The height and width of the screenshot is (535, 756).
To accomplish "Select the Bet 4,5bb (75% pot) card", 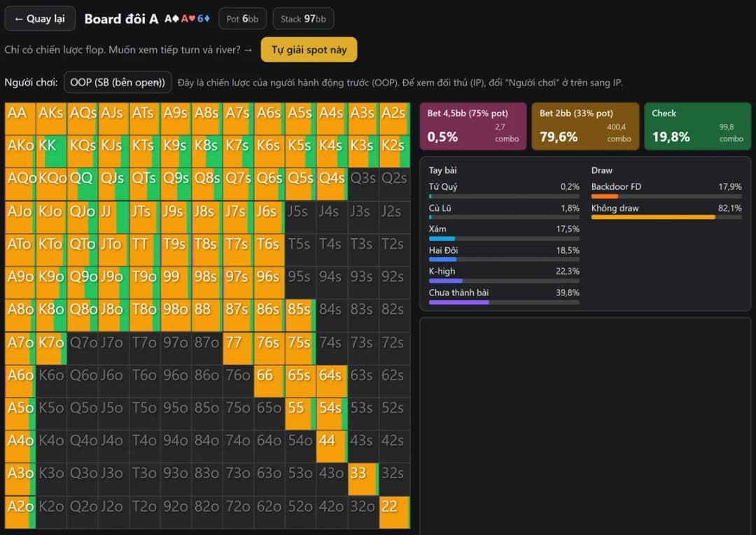I will click(473, 126).
